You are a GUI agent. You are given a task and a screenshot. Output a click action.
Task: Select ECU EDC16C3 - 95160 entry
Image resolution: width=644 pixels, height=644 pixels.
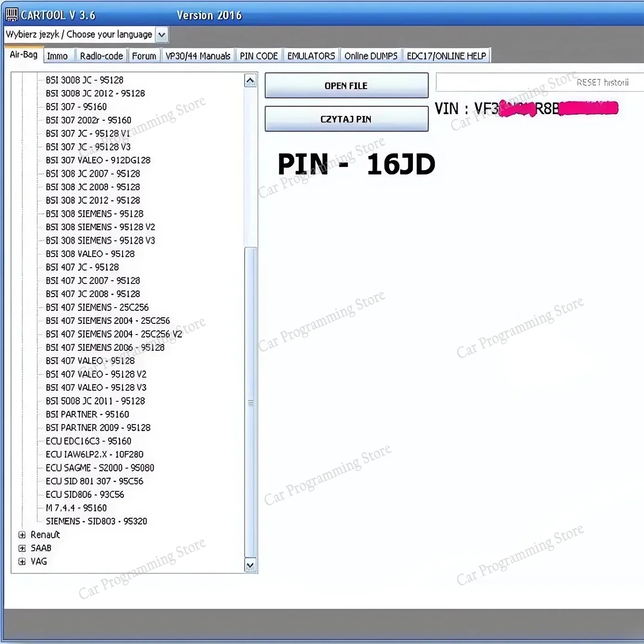tap(88, 441)
